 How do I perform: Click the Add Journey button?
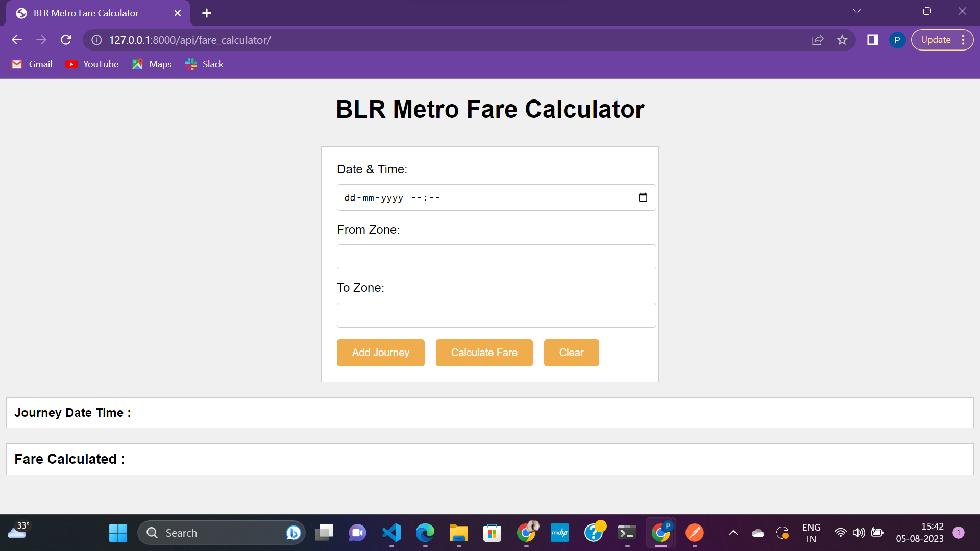[x=380, y=353]
